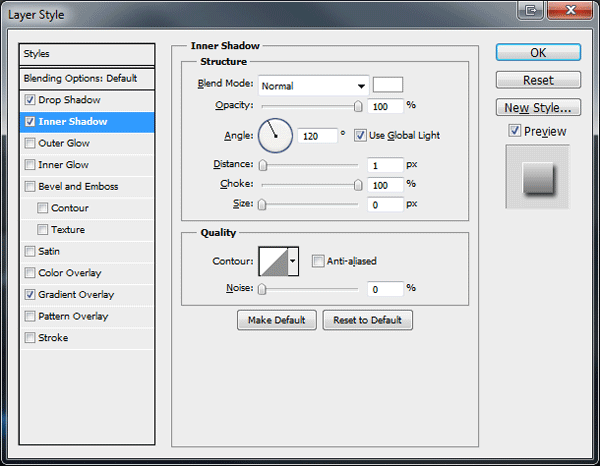Enable the Inner Glow checkbox

[x=30, y=165]
